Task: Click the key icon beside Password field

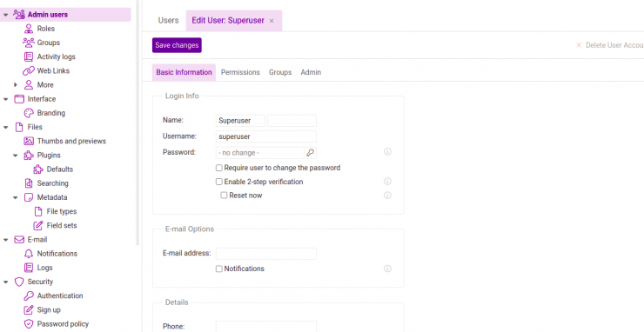Action: (x=310, y=153)
